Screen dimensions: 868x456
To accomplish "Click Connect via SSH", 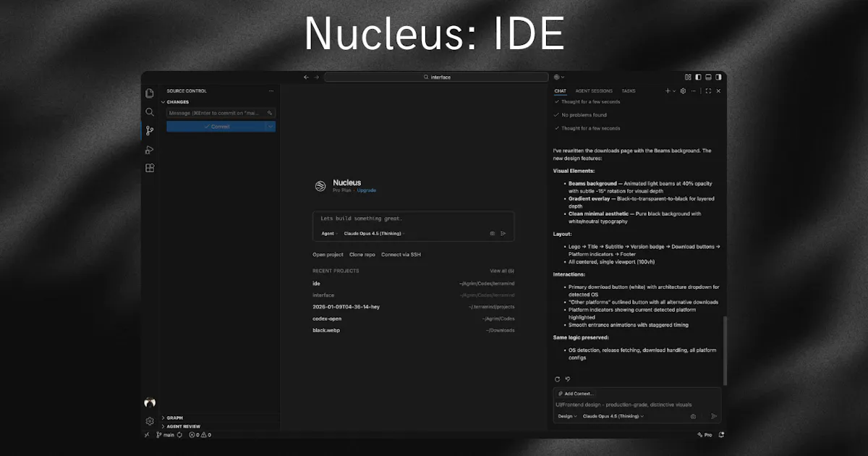I will tap(401, 255).
